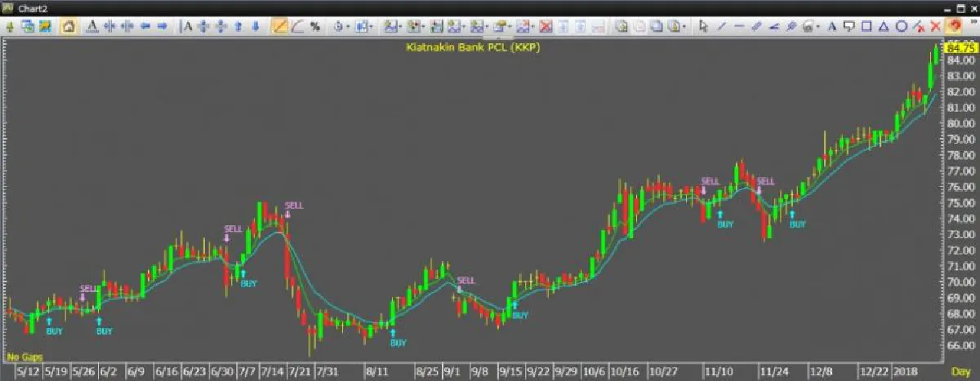Click the red X delete icon
The image size is (980, 381).
coord(935,26)
